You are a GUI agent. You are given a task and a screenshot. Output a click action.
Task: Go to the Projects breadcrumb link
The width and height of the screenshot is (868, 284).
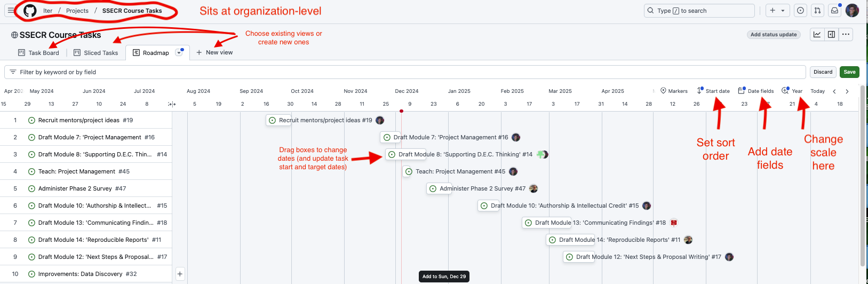[x=77, y=11]
